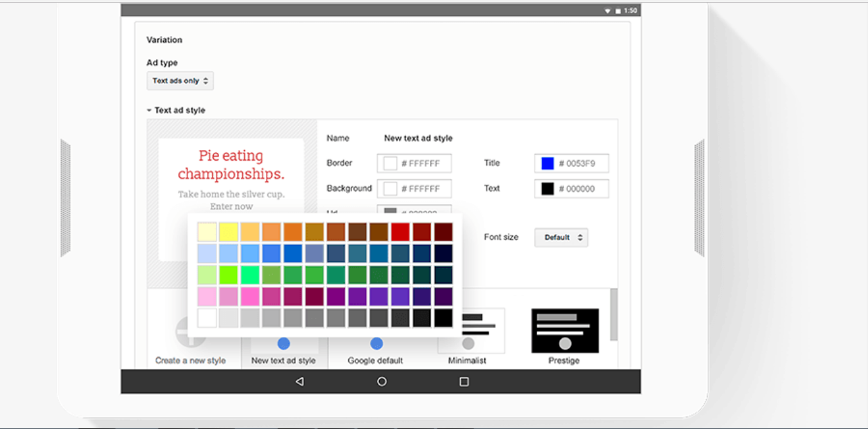
Task: Pick the pure black swatch in the grayscale row
Action: point(443,318)
